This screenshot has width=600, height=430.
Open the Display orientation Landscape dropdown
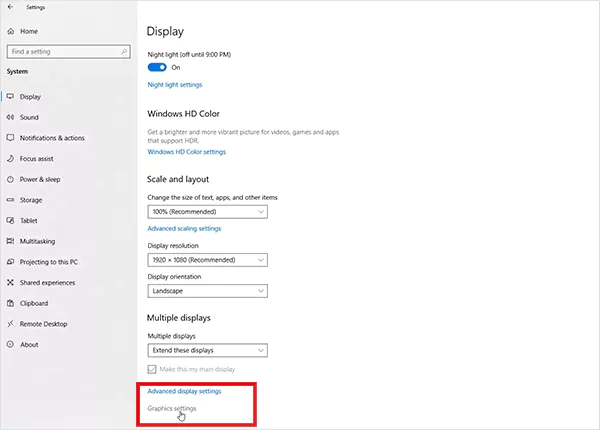pos(207,291)
